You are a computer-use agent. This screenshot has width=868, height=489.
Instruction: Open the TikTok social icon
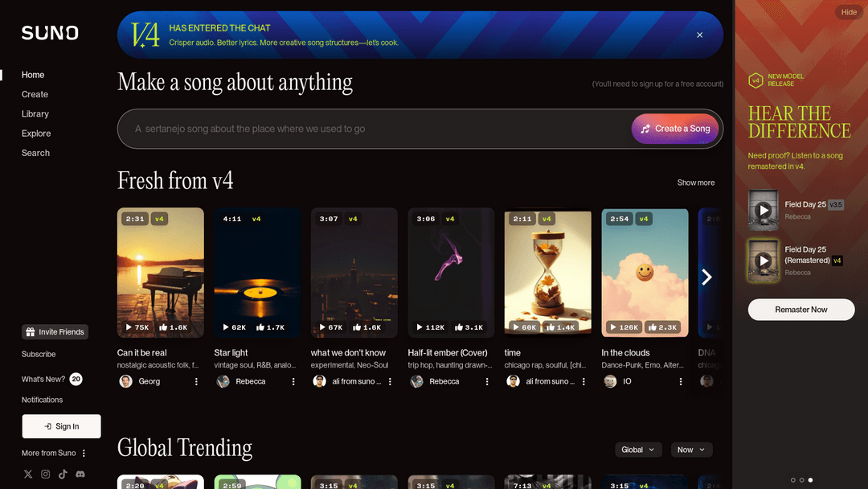[x=63, y=474]
